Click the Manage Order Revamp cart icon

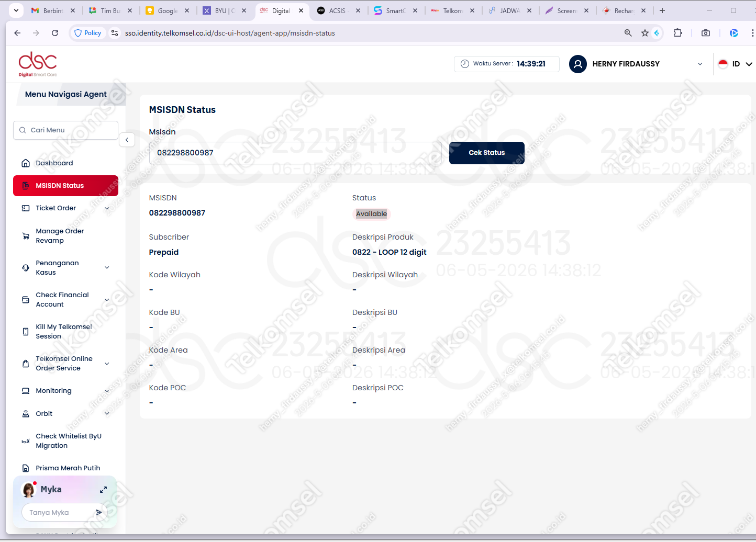(25, 236)
